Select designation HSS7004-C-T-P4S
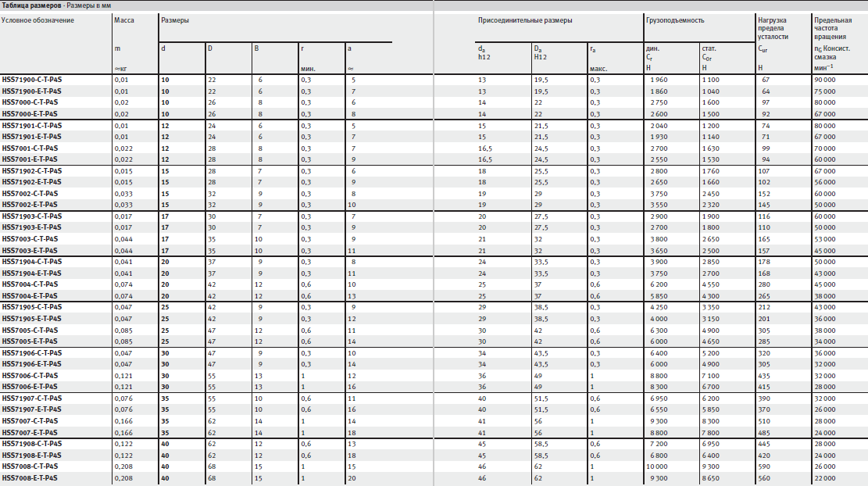This screenshot has width=868, height=486. pyautogui.click(x=30, y=284)
